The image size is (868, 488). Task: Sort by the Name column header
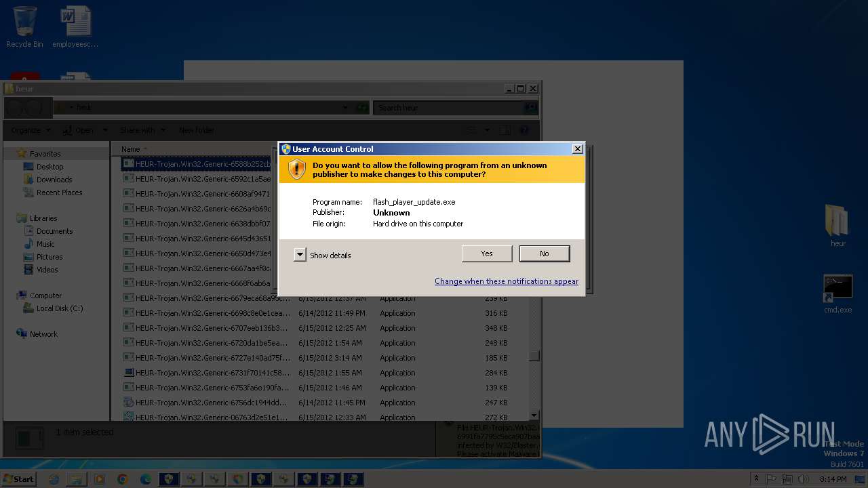click(x=130, y=149)
